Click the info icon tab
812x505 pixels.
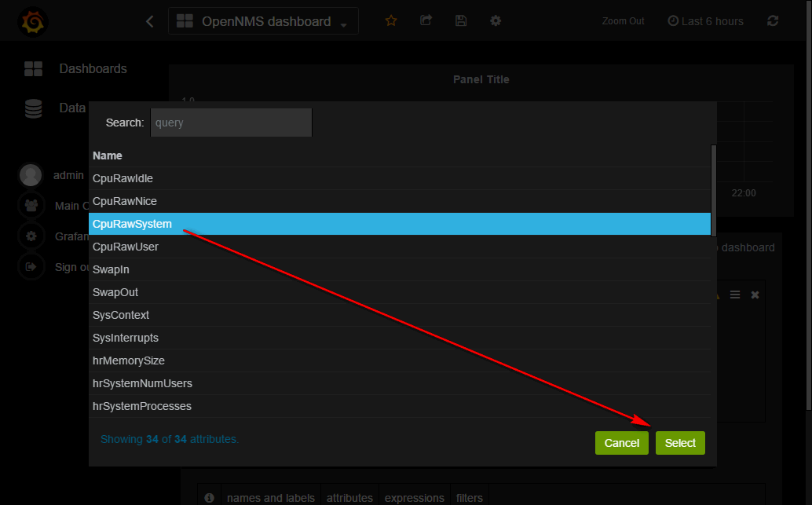tap(209, 497)
